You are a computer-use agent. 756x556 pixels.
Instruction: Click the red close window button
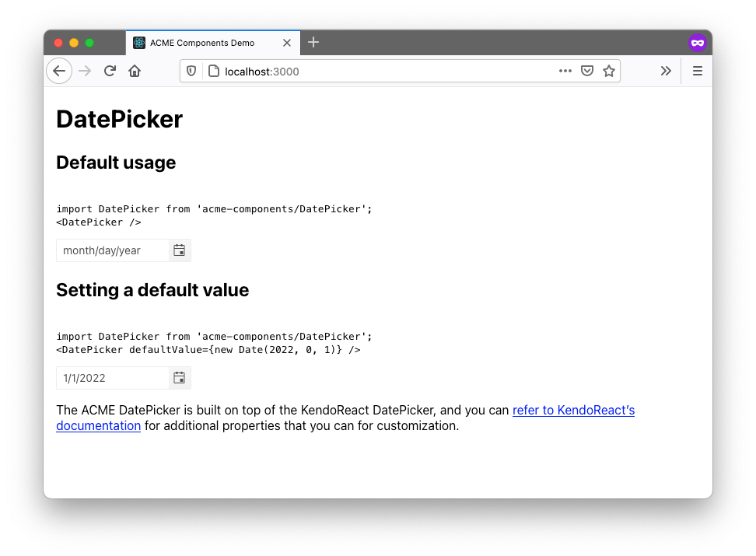pyautogui.click(x=58, y=43)
